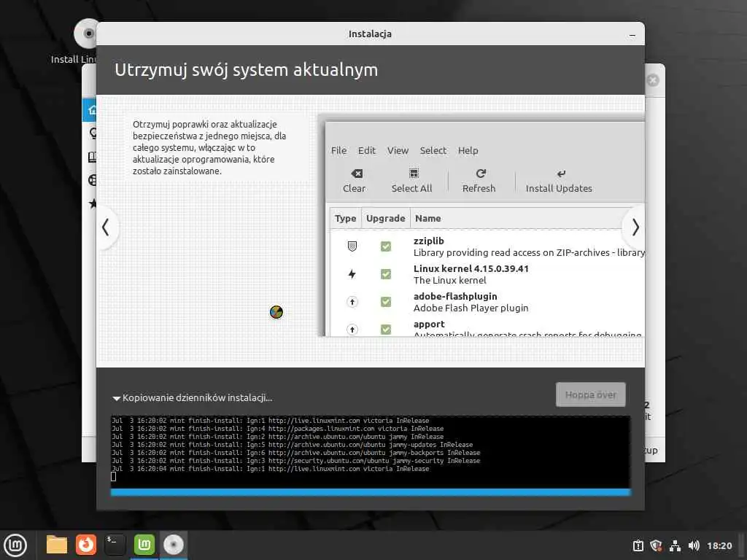
Task: Toggle the zziplib upgrade checkbox
Action: [x=386, y=246]
